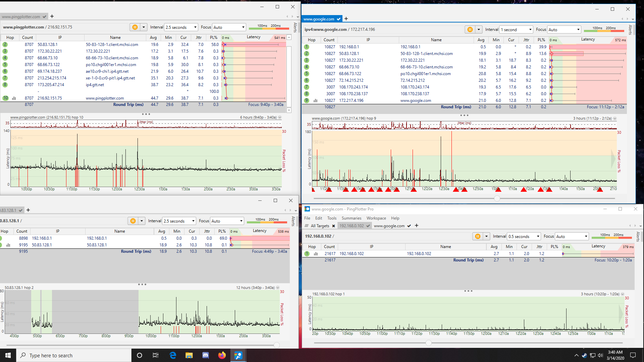Screen dimensions: 644x362
Task: Click bar chart icon beside hop 9
Action: (x=316, y=101)
